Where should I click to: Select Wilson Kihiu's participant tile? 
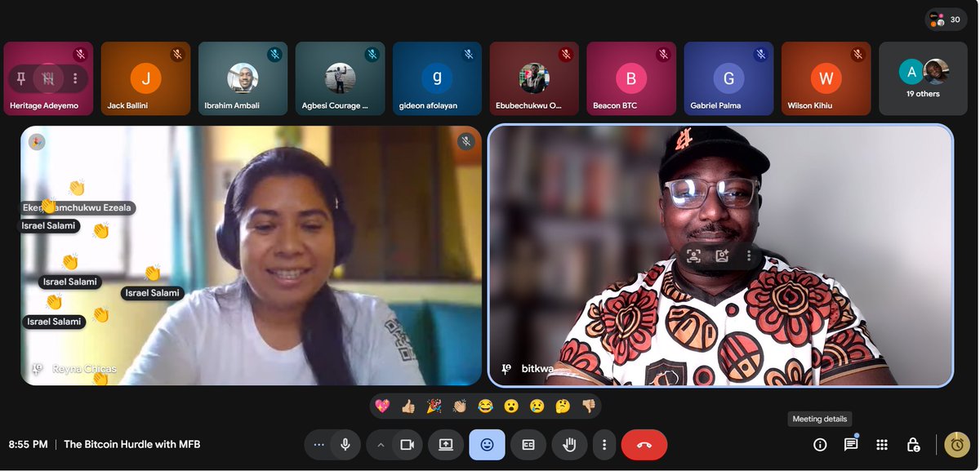click(x=826, y=78)
